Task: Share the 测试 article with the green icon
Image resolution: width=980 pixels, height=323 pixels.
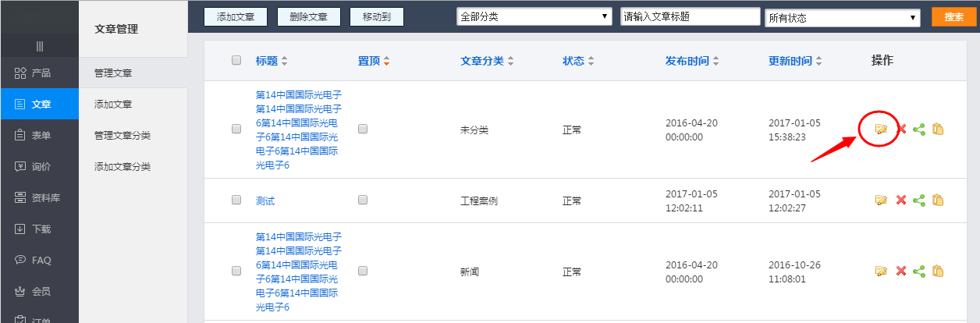Action: (x=919, y=201)
